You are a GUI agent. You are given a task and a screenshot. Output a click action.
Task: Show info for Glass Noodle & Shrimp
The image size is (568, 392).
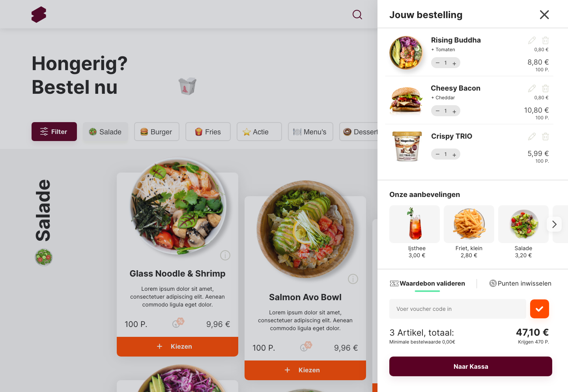tap(225, 255)
